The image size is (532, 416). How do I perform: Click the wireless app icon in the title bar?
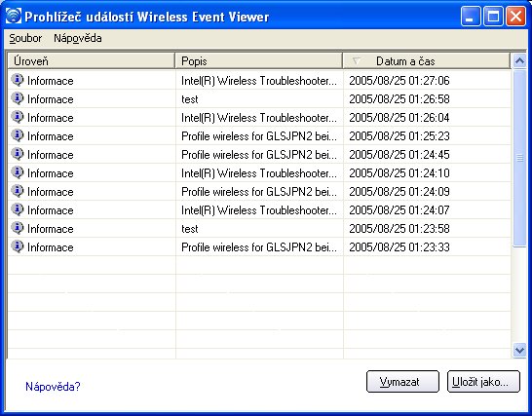point(14,16)
